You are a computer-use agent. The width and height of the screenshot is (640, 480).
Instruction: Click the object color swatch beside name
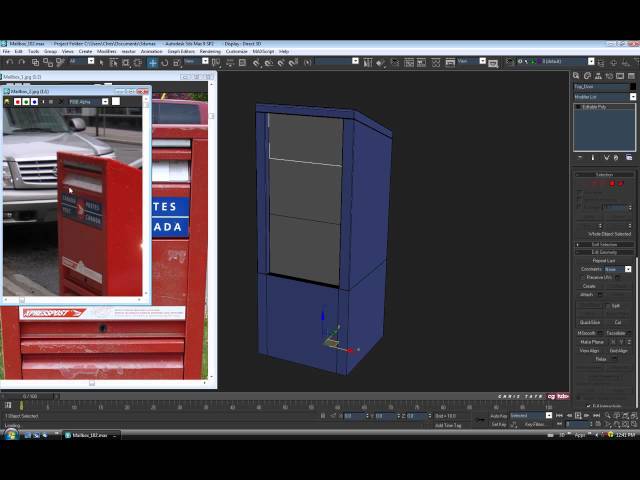632,87
